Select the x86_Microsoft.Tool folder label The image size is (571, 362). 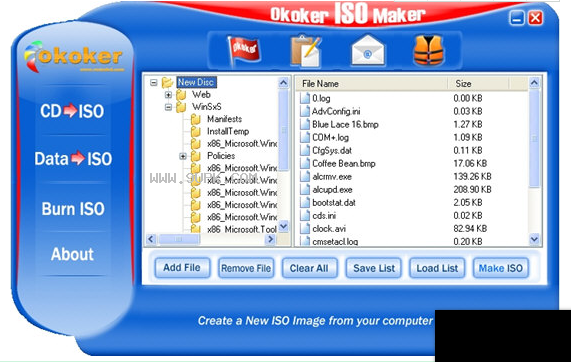tap(242, 229)
